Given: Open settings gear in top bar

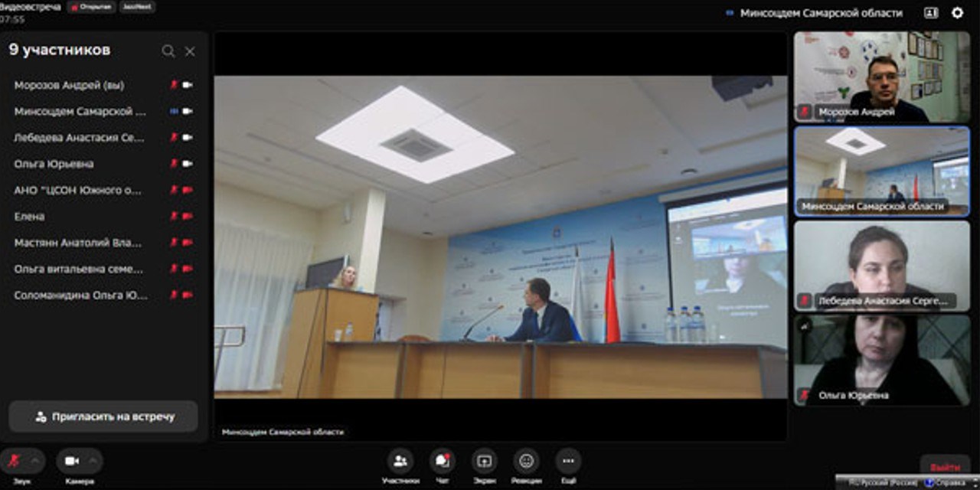Looking at the screenshot, I should pyautogui.click(x=957, y=13).
